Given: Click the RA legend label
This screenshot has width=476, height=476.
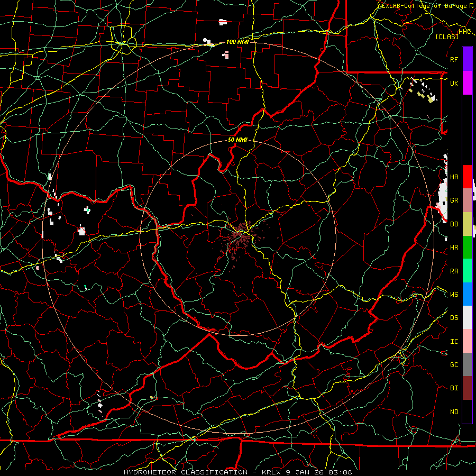Looking at the screenshot, I should (454, 271).
